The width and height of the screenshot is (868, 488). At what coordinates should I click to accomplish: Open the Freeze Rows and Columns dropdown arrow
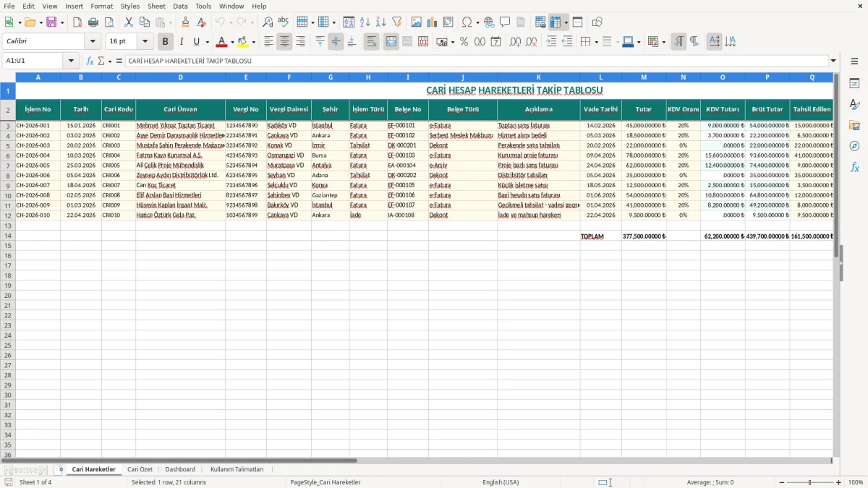tap(566, 22)
